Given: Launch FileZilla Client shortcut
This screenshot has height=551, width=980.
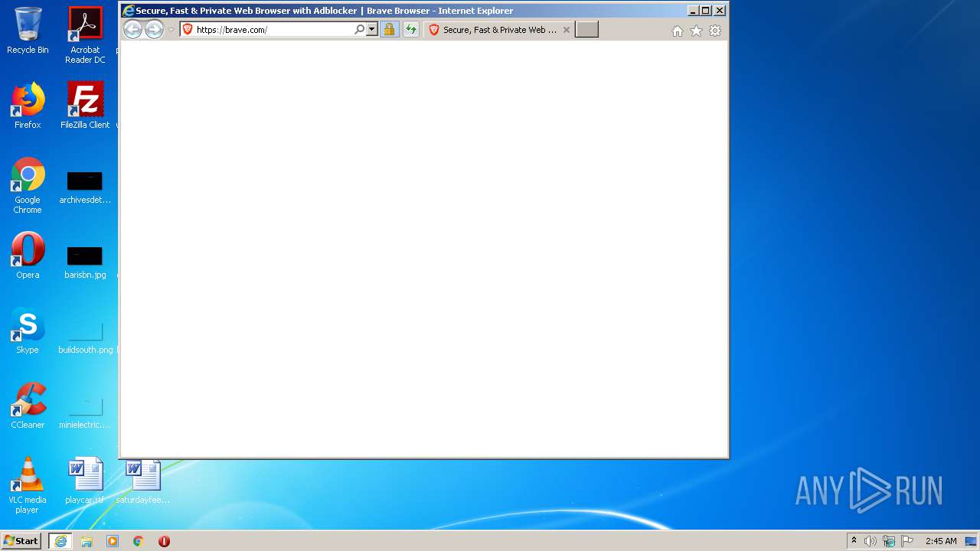Looking at the screenshot, I should (85, 106).
